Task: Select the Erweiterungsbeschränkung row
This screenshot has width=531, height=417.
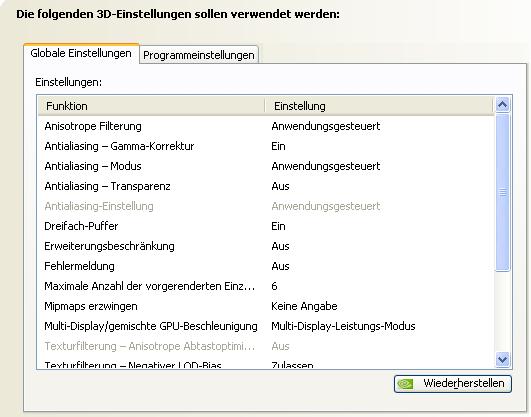Action: (x=266, y=246)
